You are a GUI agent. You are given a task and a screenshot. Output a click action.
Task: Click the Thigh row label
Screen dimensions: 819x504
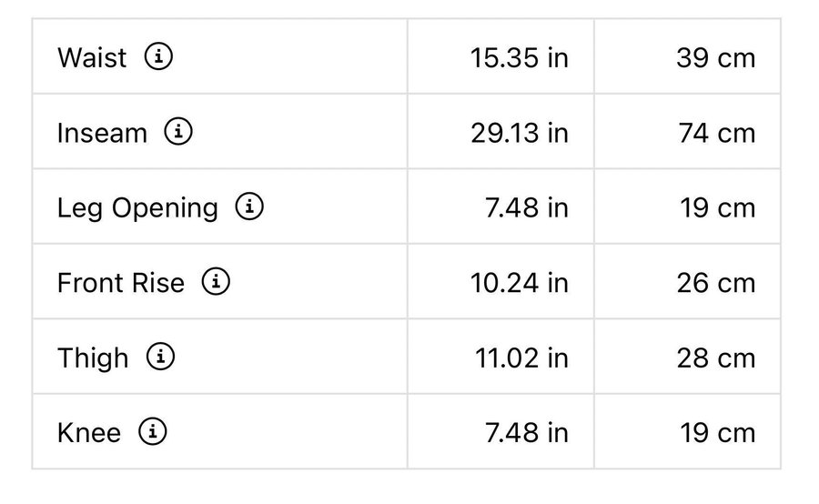tap(93, 358)
